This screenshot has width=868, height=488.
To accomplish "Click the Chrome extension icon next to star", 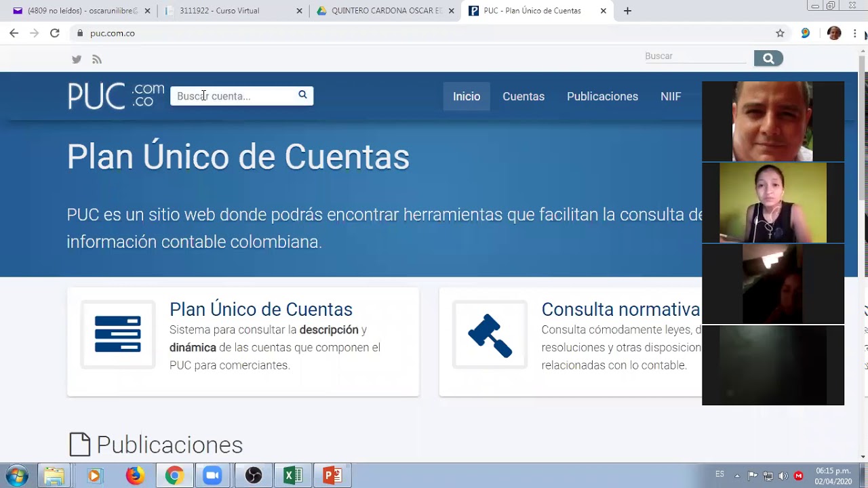I will pos(805,33).
